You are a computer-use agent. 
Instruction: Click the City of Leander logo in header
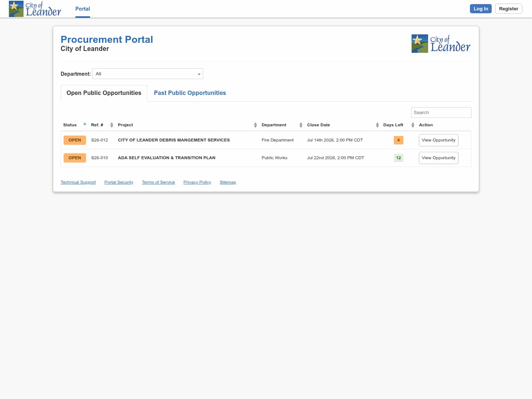coord(35,9)
